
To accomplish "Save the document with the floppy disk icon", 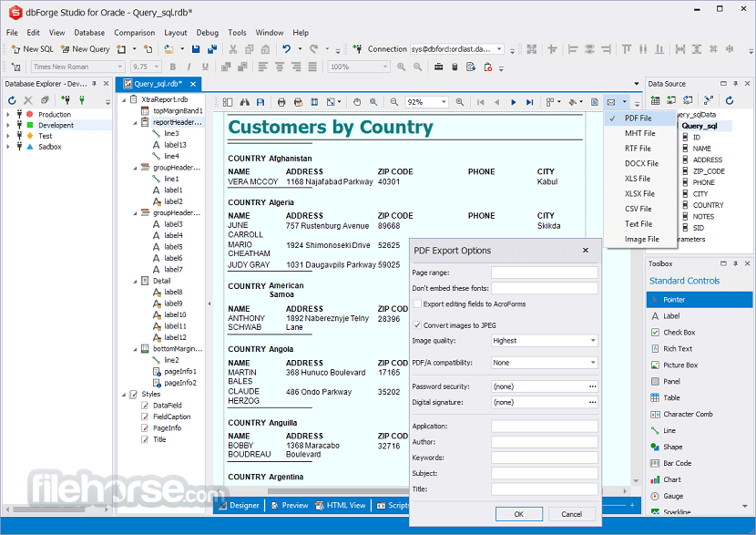I will (x=196, y=49).
